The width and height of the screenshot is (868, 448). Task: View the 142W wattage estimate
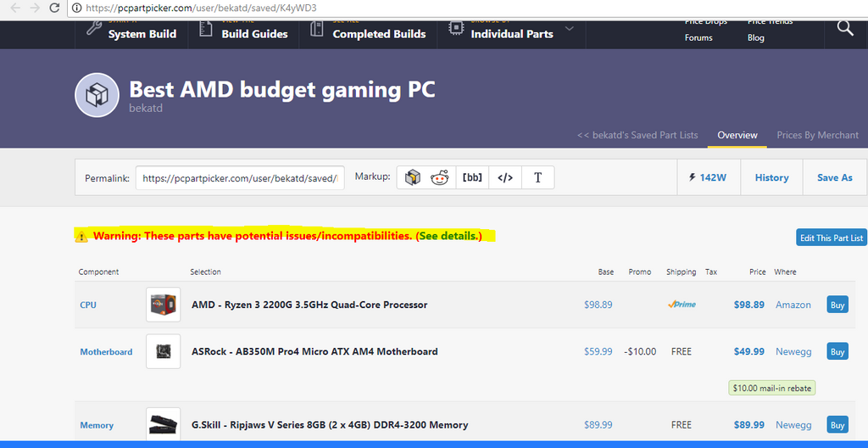pos(709,177)
